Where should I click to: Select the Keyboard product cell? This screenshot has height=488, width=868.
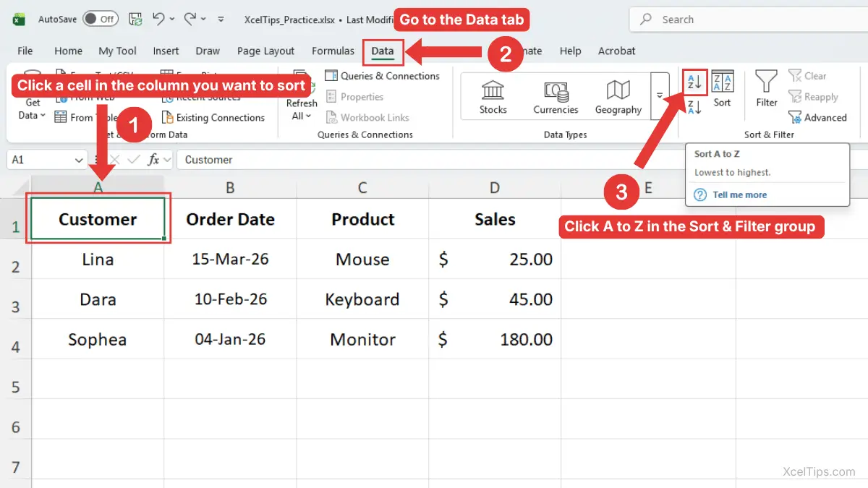pos(362,299)
